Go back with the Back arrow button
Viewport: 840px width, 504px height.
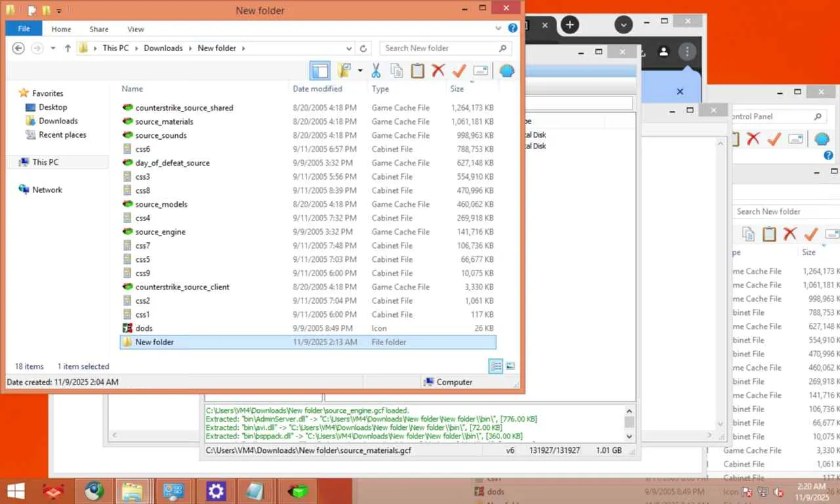[18, 48]
